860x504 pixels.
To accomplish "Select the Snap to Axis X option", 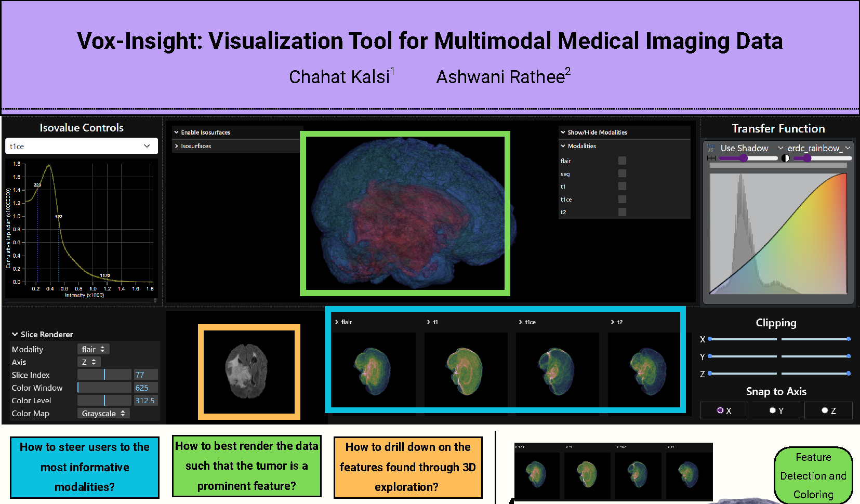I will (x=724, y=410).
